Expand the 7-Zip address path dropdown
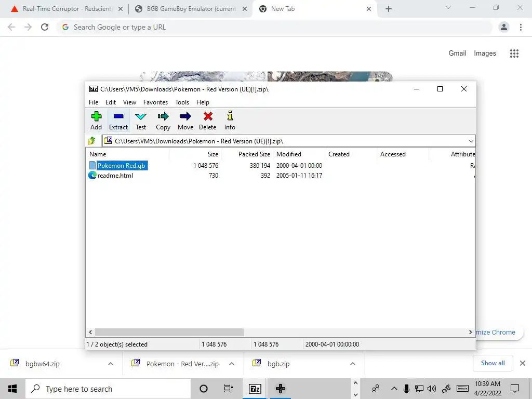Screen dimensions: 532x399 coord(471,141)
